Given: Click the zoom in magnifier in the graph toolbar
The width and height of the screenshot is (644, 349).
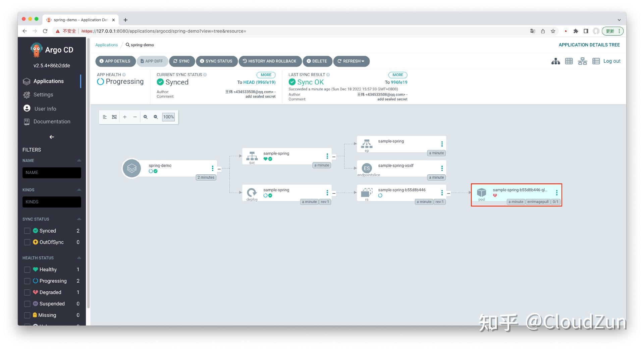Looking at the screenshot, I should tap(146, 117).
